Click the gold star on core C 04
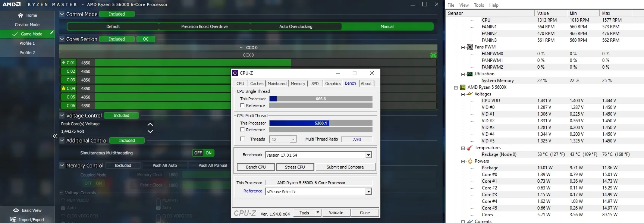This screenshot has width=644, height=223. 64,88
